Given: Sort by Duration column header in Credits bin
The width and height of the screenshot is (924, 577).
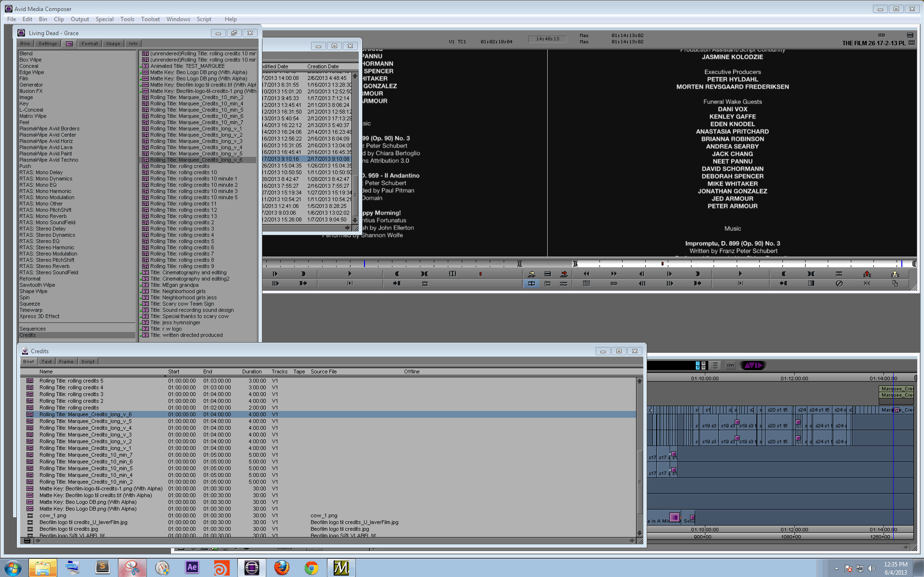Looking at the screenshot, I should pyautogui.click(x=252, y=372).
